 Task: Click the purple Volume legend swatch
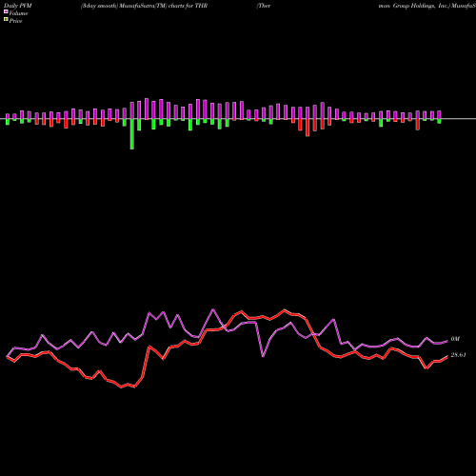tap(6, 12)
